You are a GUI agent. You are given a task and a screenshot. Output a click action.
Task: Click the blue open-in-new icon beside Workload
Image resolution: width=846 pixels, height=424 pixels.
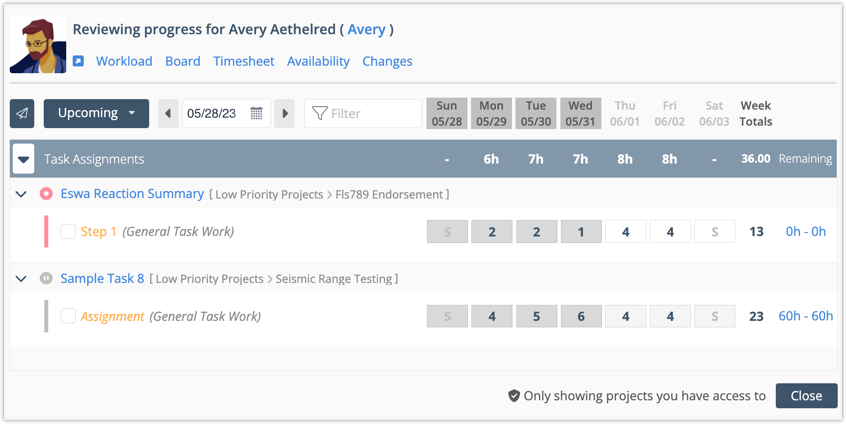[79, 61]
